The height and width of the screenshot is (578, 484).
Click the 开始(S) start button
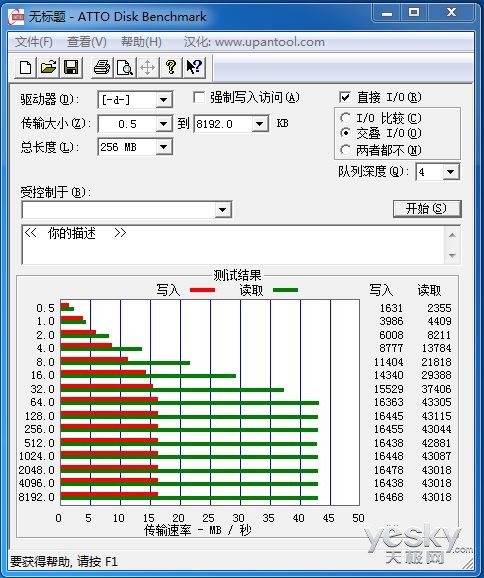(427, 209)
